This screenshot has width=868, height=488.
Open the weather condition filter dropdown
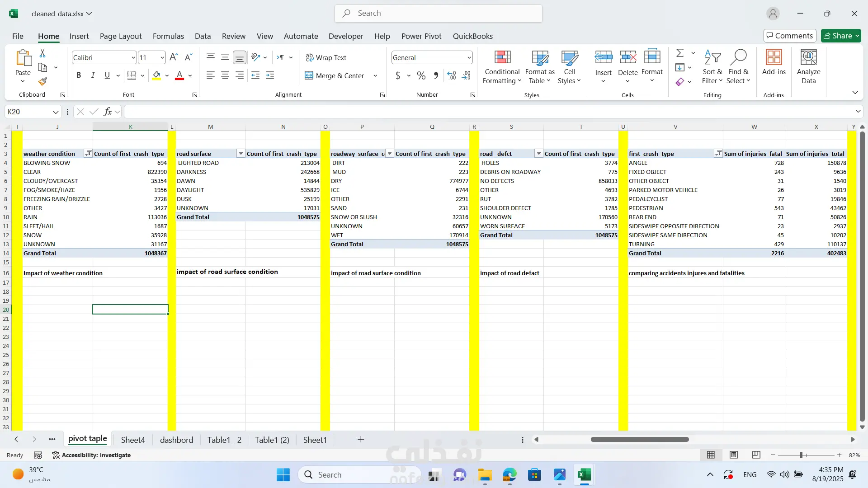[88, 154]
